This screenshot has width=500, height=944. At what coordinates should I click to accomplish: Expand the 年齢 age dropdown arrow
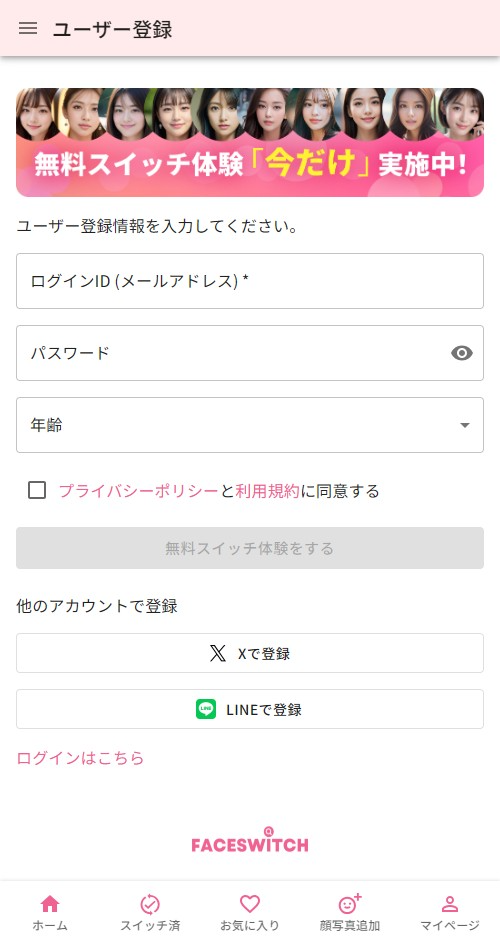point(465,425)
